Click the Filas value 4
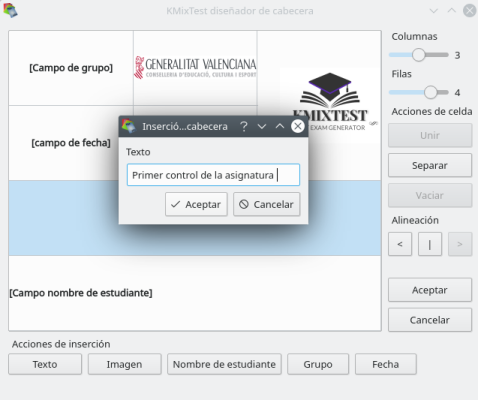Viewport: 478px width, 400px height. tap(457, 93)
